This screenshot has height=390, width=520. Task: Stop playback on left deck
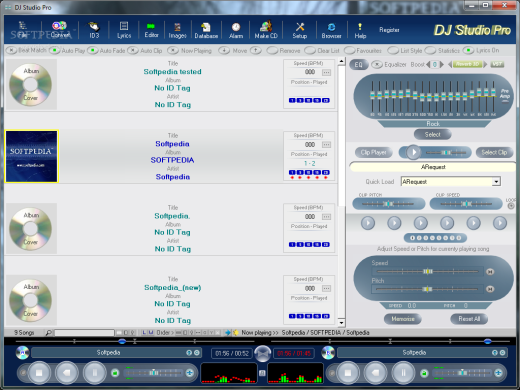[39, 372]
